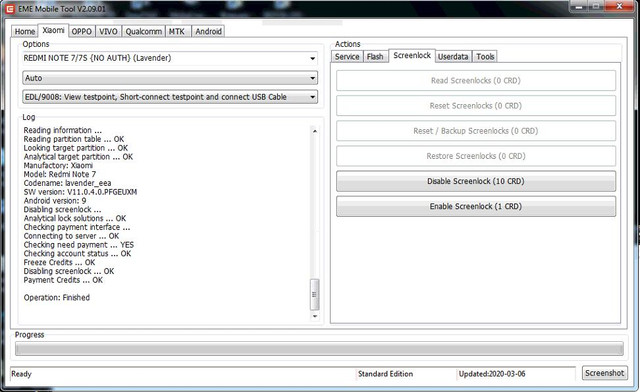Click 'Connecting to server ... OK' log line
This screenshot has width=640, height=392.
pyautogui.click(x=71, y=236)
